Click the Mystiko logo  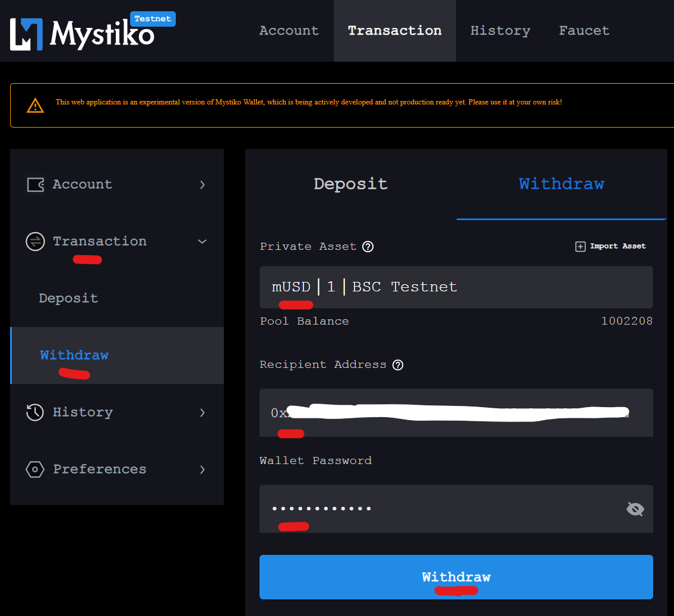pyautogui.click(x=82, y=34)
